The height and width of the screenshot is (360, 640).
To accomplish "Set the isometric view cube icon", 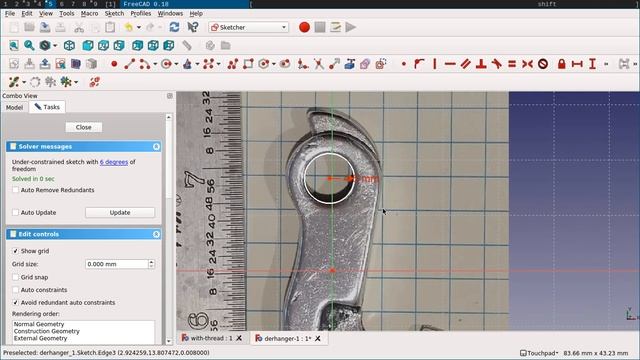I will pyautogui.click(x=69, y=45).
